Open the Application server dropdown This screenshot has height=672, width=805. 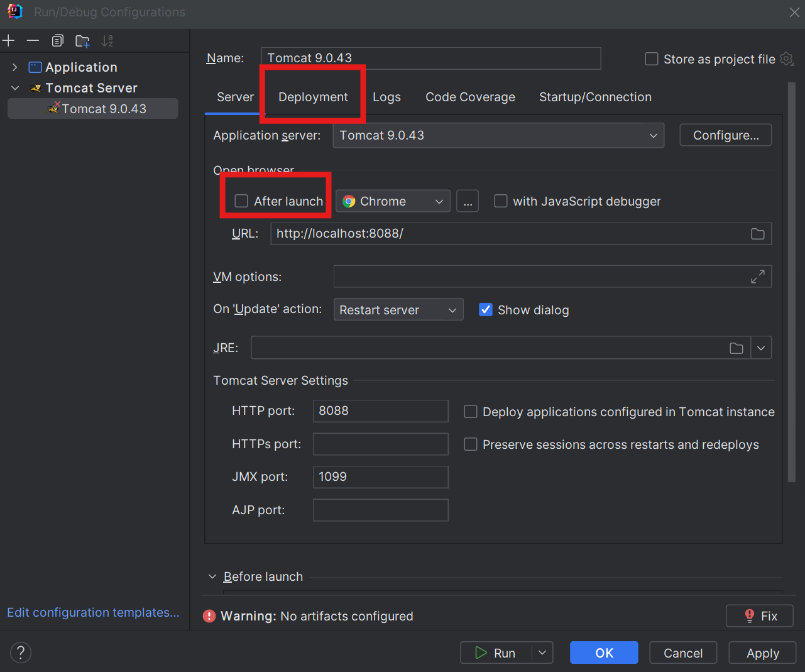[x=498, y=135]
